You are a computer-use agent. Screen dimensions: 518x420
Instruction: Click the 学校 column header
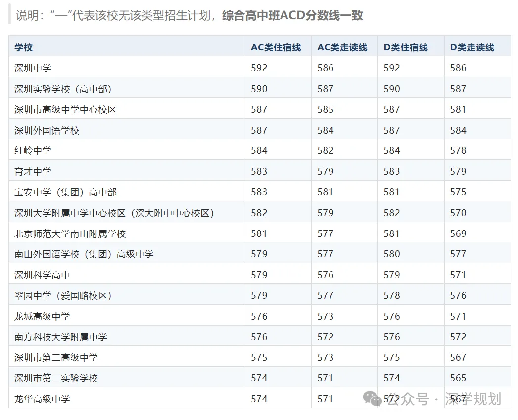click(23, 47)
